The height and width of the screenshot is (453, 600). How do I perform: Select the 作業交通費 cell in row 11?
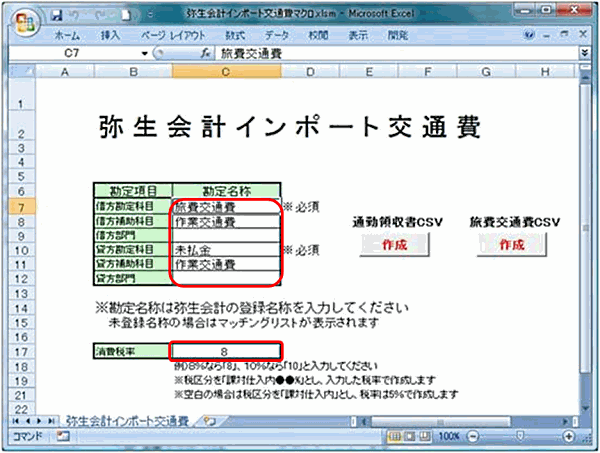click(227, 264)
